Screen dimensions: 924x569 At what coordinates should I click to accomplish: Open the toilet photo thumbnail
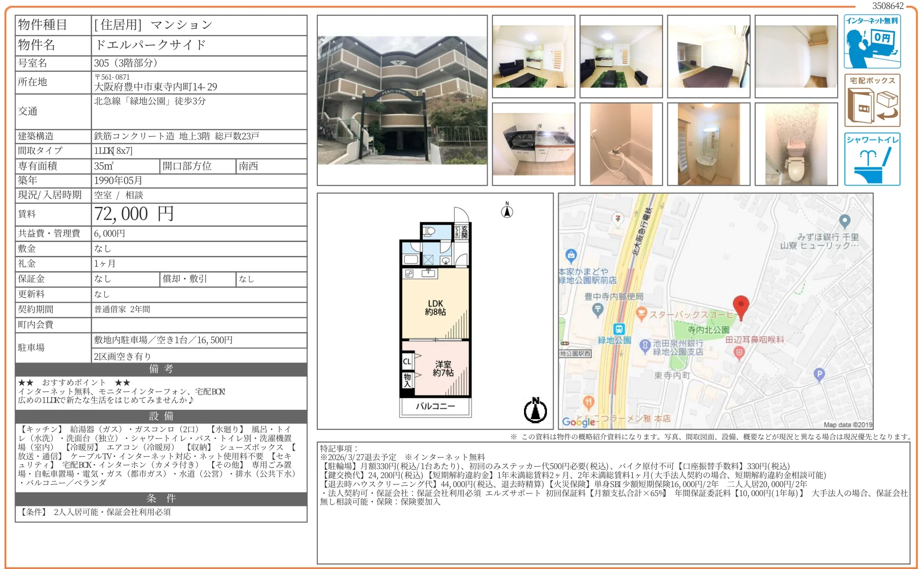coord(796,145)
